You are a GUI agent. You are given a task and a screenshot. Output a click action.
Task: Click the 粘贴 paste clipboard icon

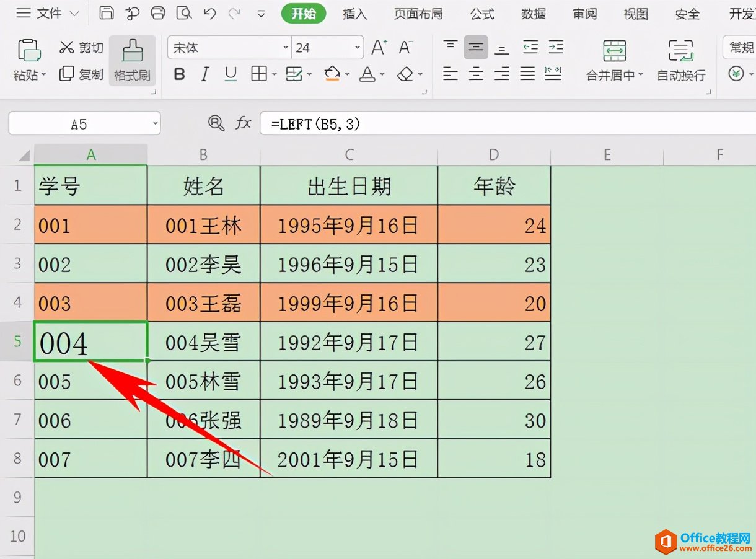tap(29, 50)
